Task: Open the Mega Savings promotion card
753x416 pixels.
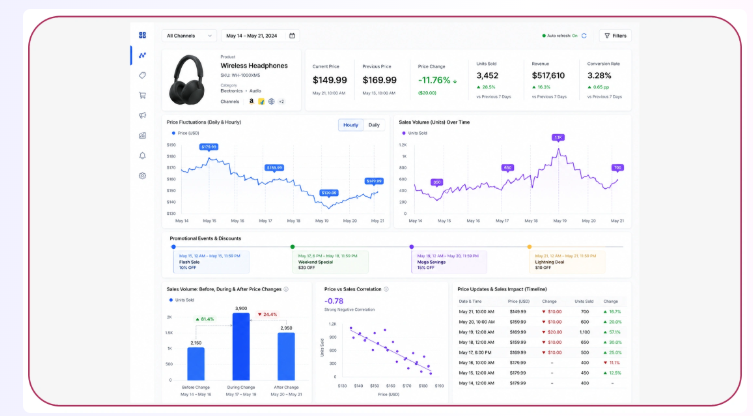Action: [x=449, y=262]
